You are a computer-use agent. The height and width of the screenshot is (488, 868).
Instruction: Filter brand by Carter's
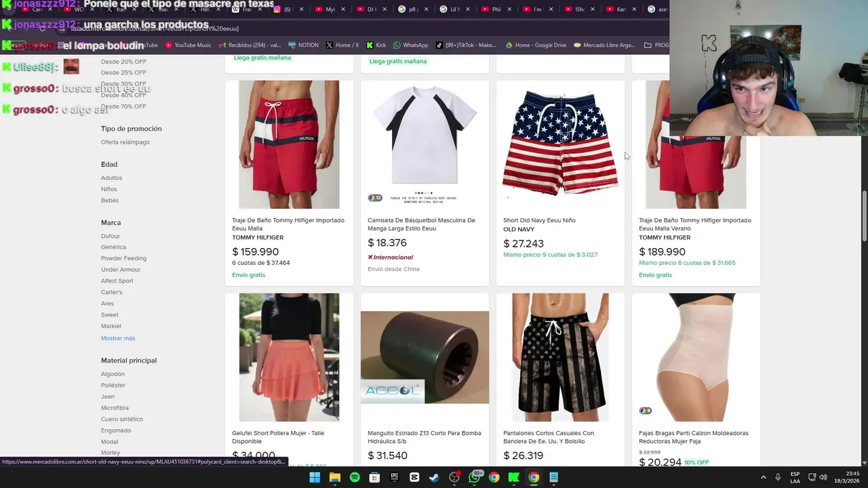pos(111,292)
